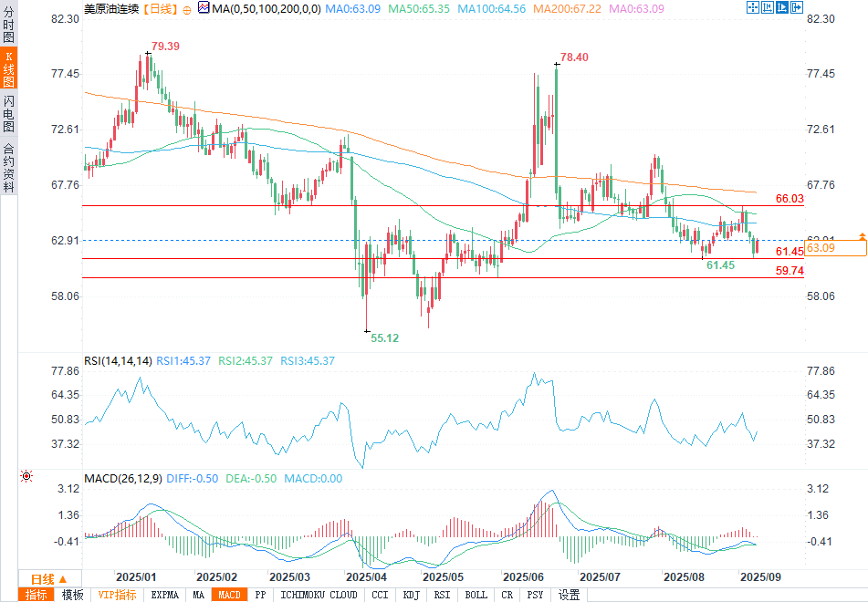
Task: Click the chart axis reset icon with left arrow
Action: (768, 7)
